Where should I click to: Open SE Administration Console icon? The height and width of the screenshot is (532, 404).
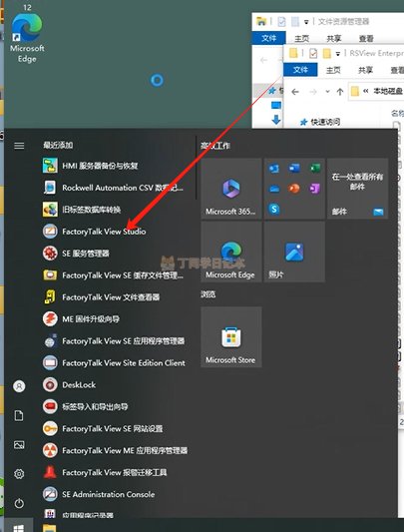click(50, 494)
